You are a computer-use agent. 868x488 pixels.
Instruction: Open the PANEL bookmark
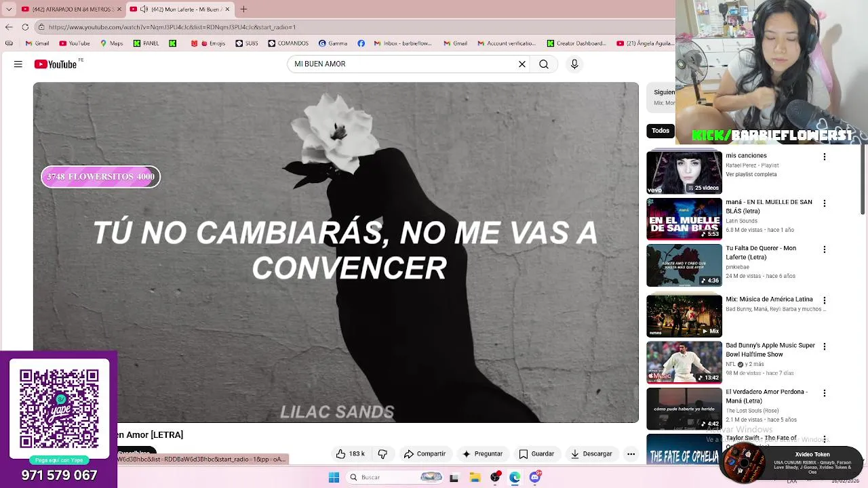(146, 43)
